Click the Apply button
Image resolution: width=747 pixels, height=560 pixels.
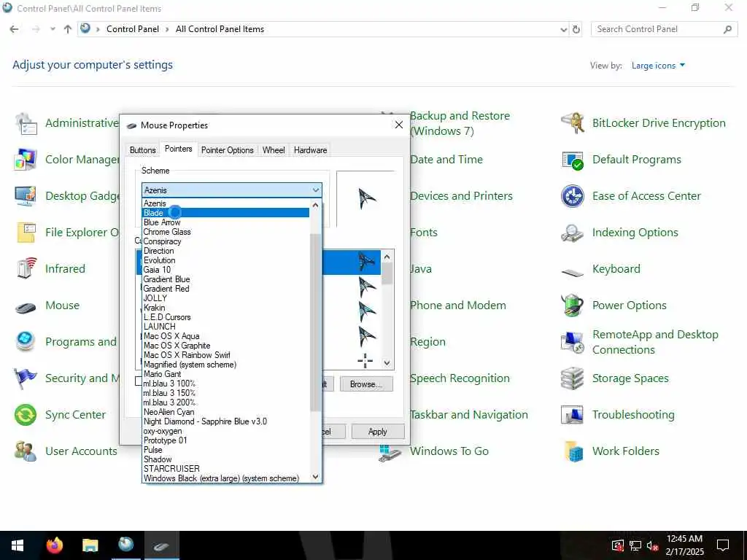coord(377,432)
